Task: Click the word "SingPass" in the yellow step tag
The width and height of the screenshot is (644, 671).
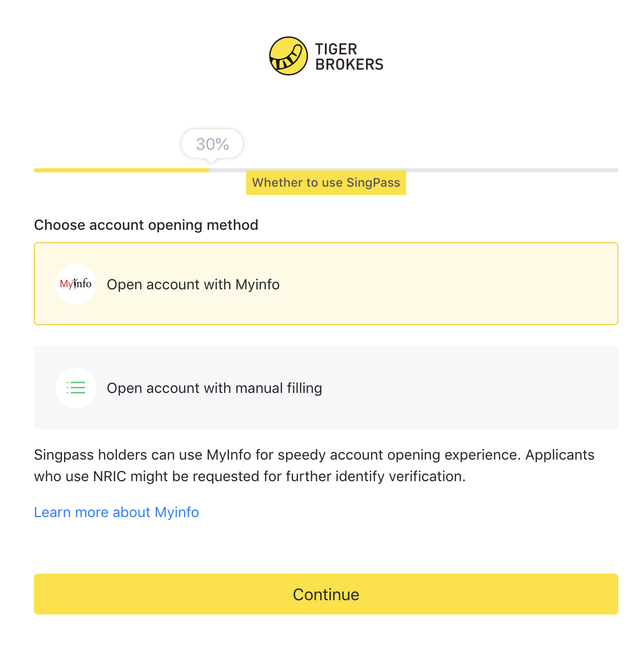Action: click(x=373, y=183)
